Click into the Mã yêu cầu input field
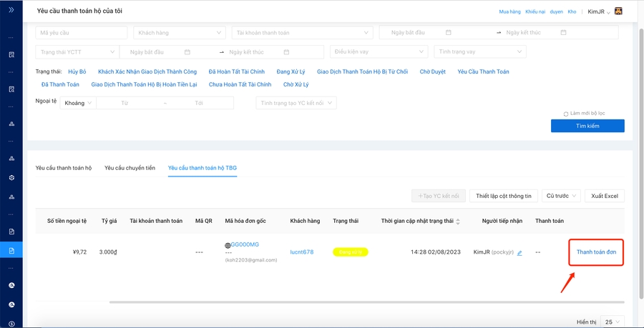Image resolution: width=644 pixels, height=328 pixels. click(x=81, y=33)
